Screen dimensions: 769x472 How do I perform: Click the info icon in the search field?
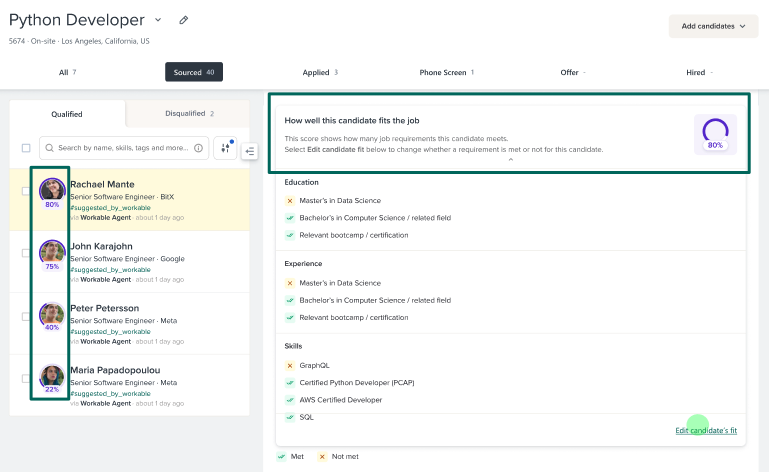tap(198, 148)
